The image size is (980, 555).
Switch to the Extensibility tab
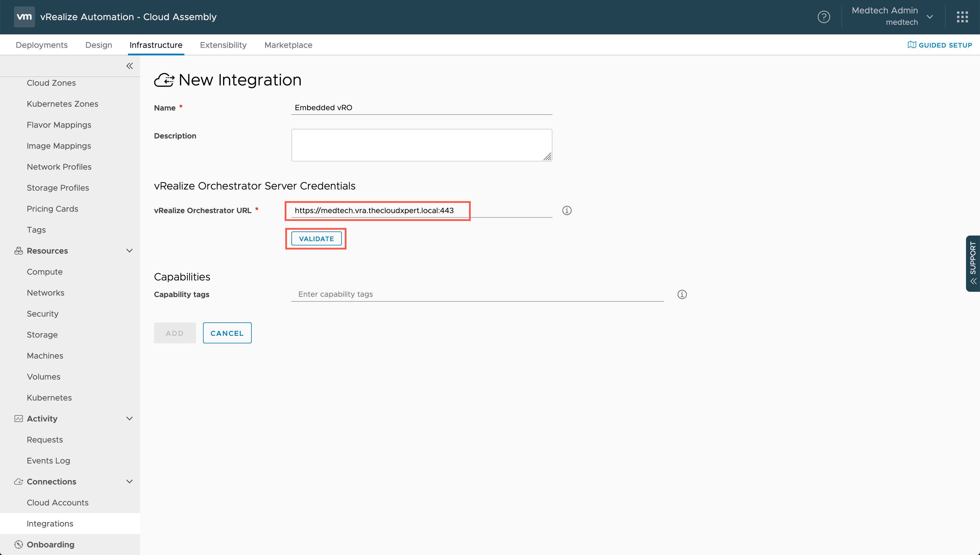click(223, 45)
